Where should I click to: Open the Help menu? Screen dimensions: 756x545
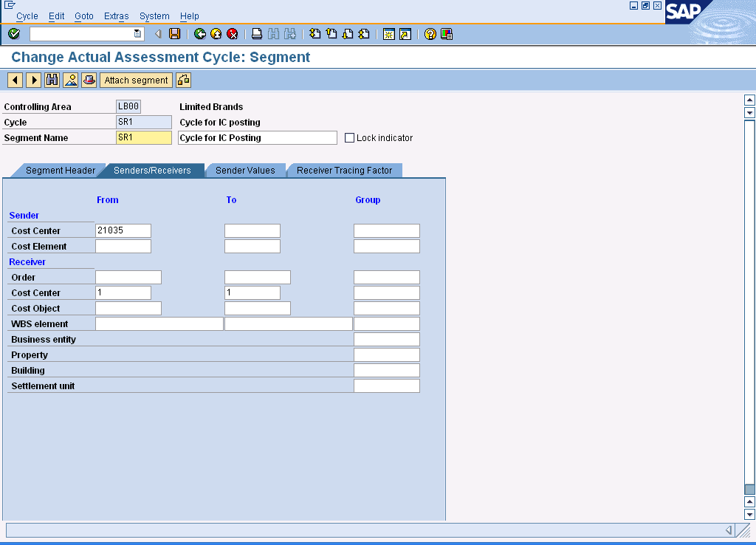point(190,16)
